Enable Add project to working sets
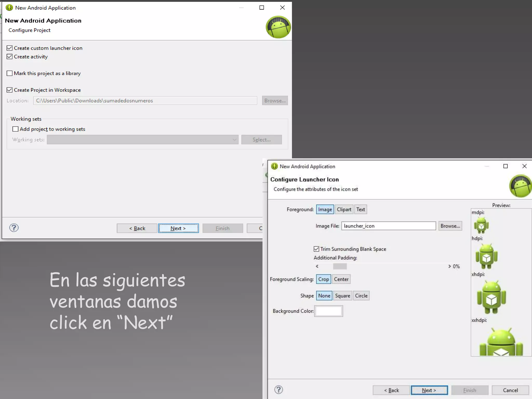The height and width of the screenshot is (399, 532). (x=16, y=129)
